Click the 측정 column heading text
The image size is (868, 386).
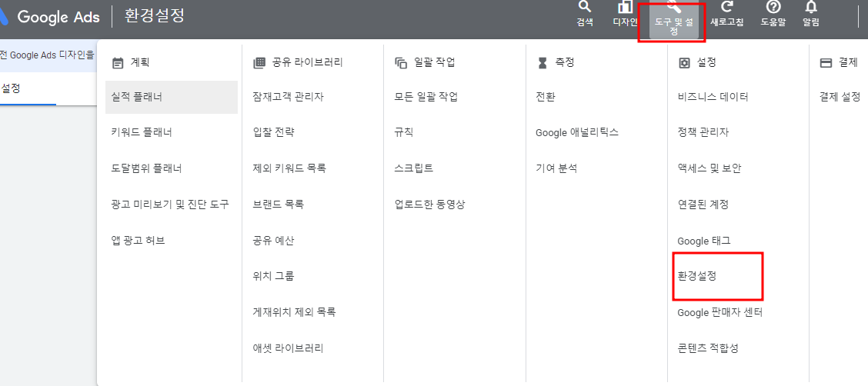pyautogui.click(x=565, y=63)
